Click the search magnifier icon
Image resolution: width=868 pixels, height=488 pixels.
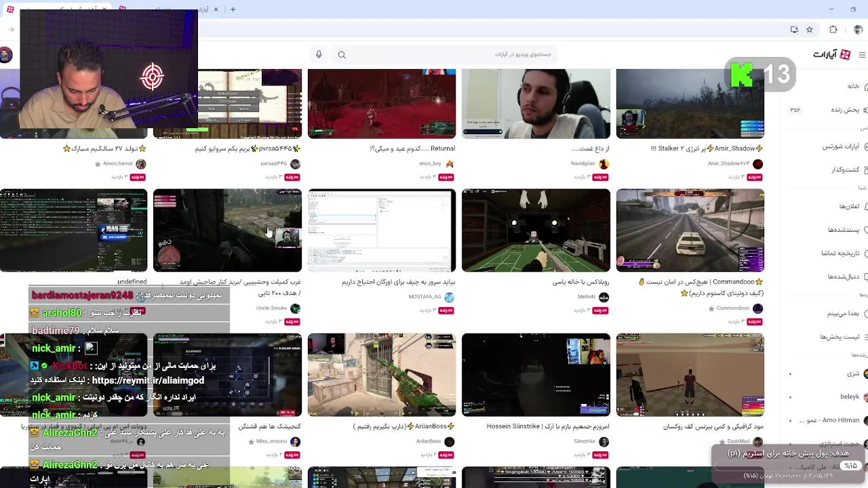(342, 55)
